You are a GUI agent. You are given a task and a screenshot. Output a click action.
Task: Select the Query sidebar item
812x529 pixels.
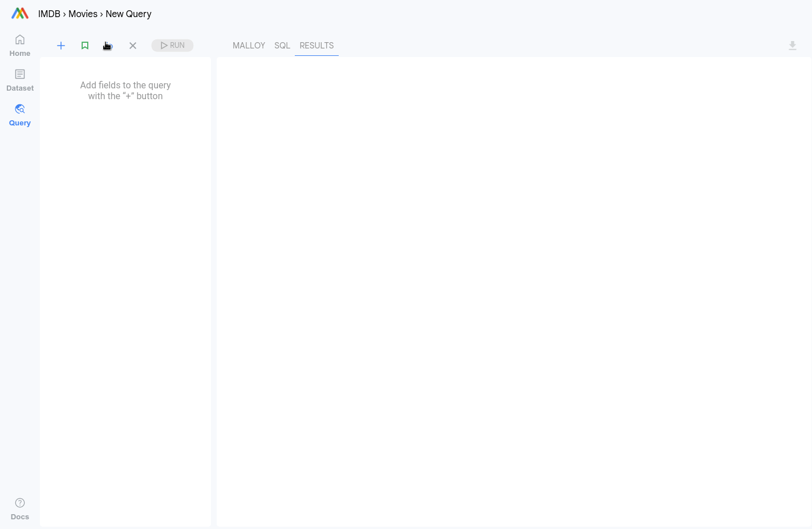pyautogui.click(x=20, y=115)
